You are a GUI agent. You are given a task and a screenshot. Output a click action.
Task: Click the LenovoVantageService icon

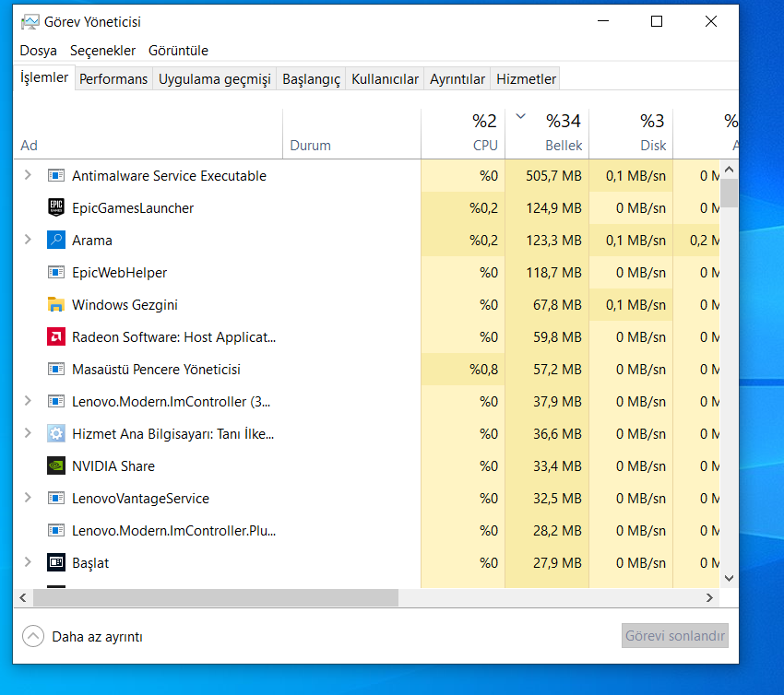(x=56, y=498)
